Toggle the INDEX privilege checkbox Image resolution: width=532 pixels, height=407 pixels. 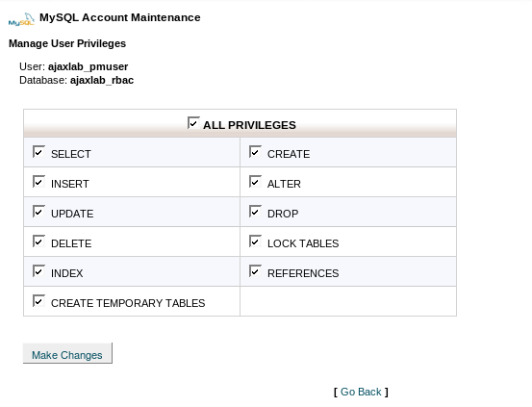click(x=38, y=271)
